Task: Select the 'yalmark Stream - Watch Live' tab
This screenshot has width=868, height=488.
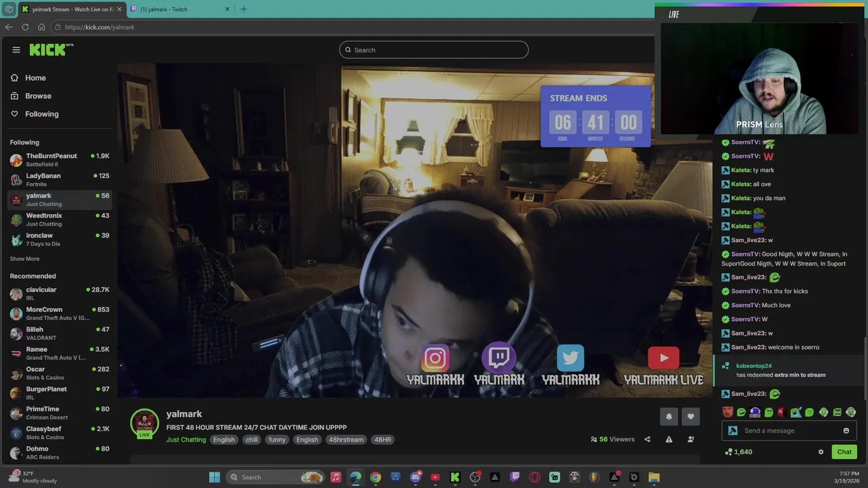Action: [x=71, y=9]
